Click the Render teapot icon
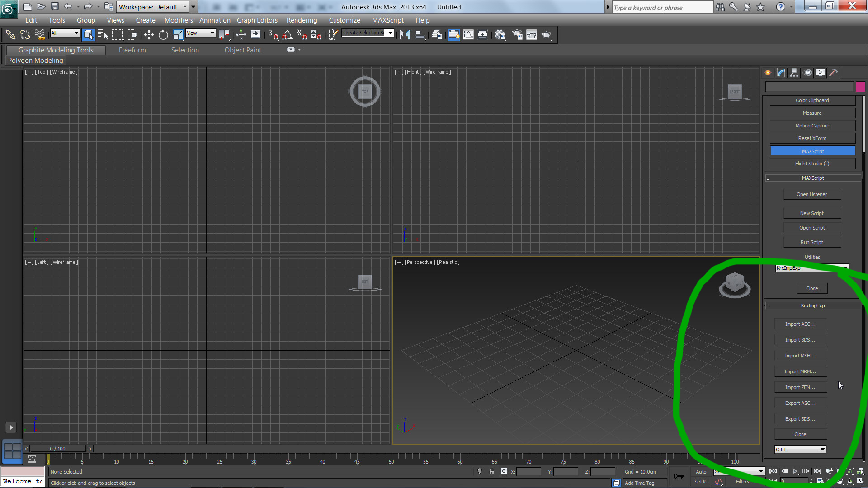This screenshot has height=488, width=868. click(532, 35)
